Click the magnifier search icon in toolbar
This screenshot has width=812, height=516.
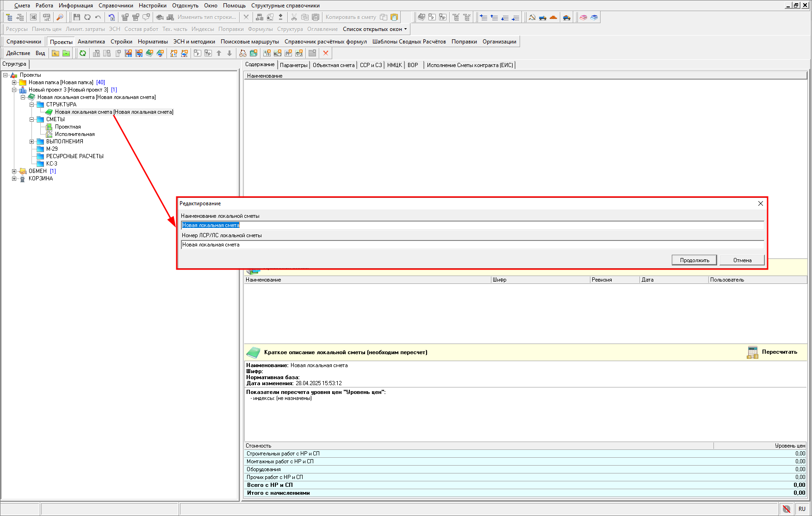60,17
